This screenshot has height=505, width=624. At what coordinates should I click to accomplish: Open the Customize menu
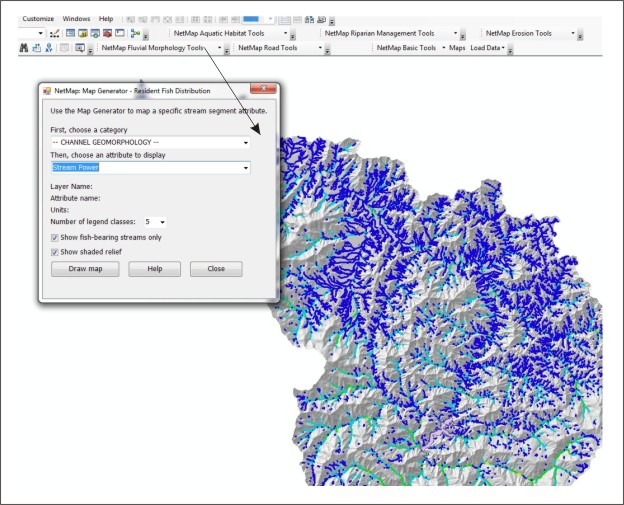coord(38,18)
